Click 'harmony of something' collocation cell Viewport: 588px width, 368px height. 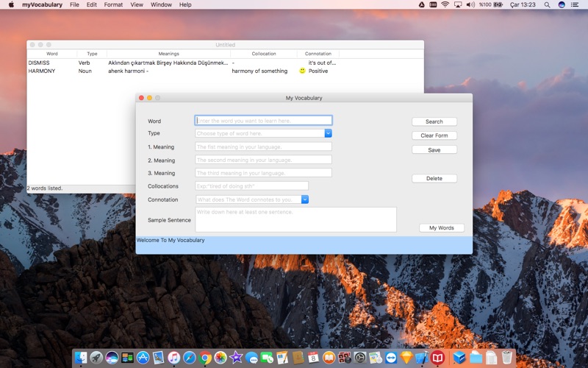click(x=259, y=71)
